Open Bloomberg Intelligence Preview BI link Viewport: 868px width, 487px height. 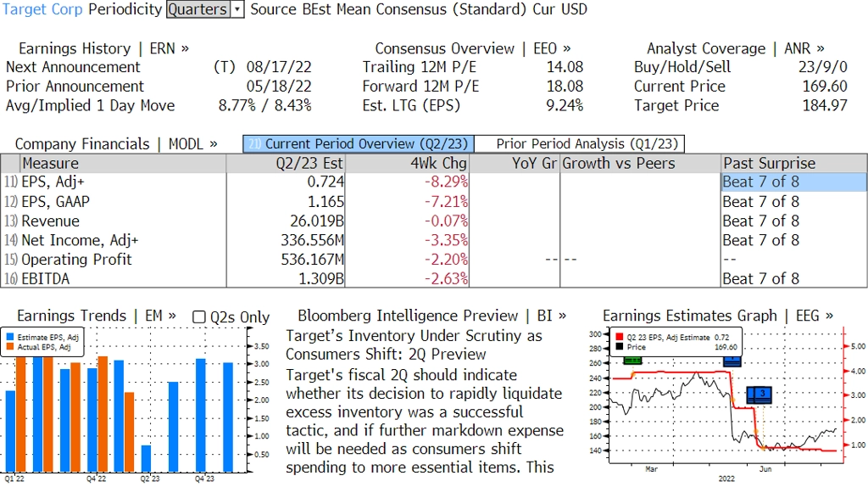pos(431,316)
